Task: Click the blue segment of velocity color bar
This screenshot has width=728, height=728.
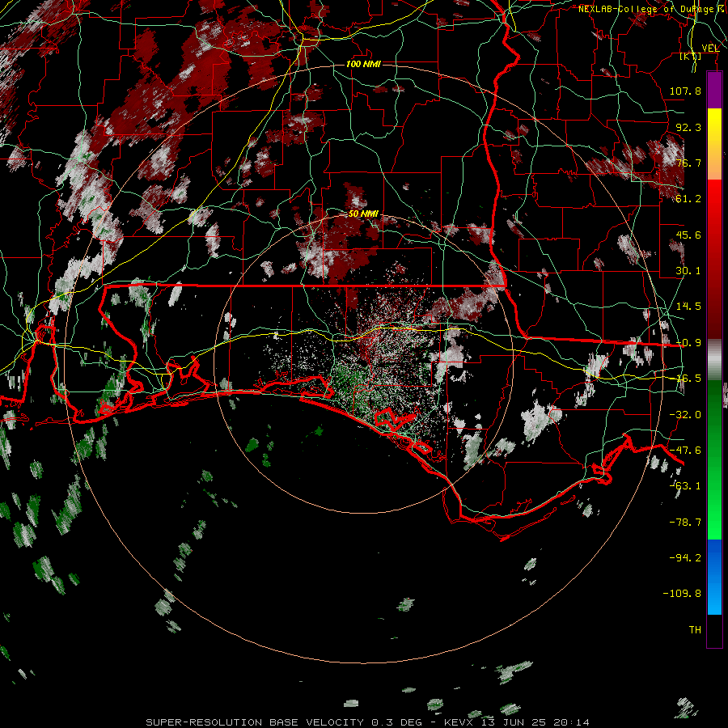Action: [x=714, y=577]
